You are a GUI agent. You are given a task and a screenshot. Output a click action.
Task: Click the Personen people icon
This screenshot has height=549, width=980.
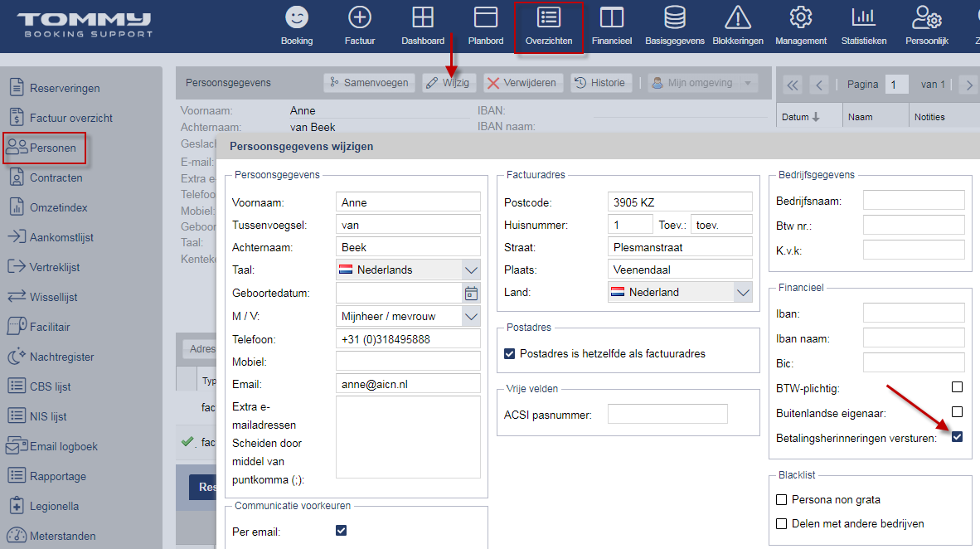pyautogui.click(x=17, y=148)
